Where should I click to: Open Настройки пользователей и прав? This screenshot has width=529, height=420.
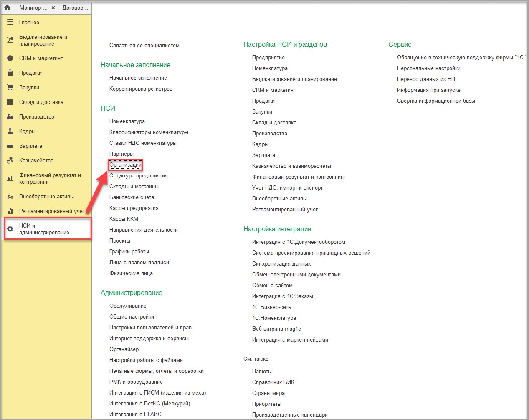click(150, 327)
